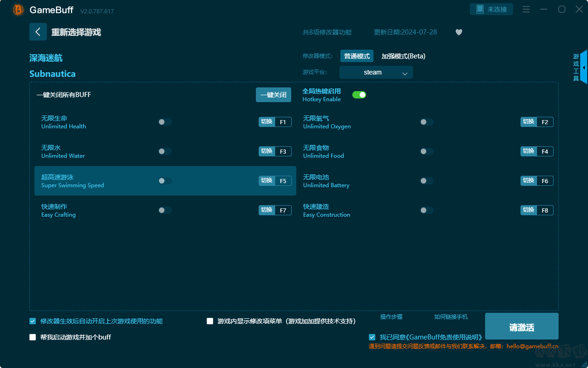Click the phone 未连接 connection button

[x=492, y=9]
